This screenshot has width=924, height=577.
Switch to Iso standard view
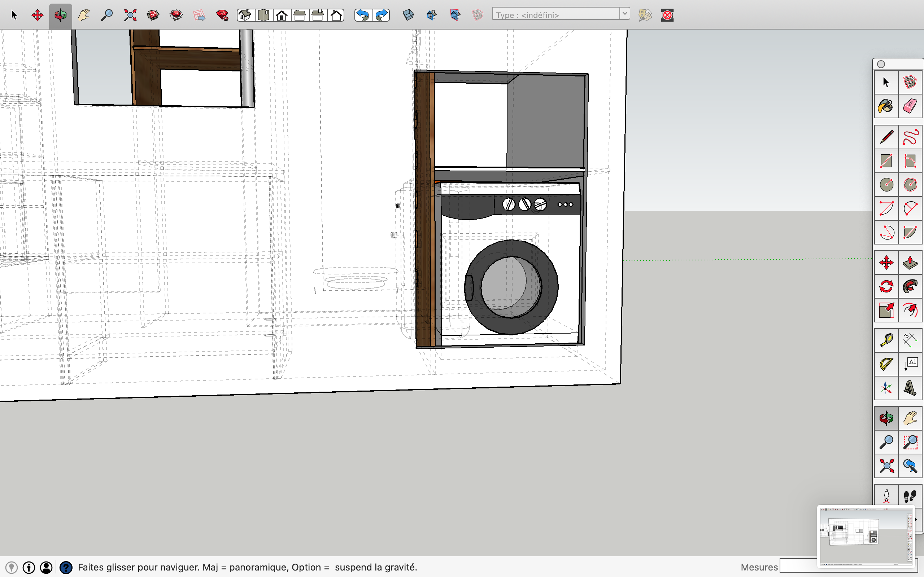click(245, 15)
